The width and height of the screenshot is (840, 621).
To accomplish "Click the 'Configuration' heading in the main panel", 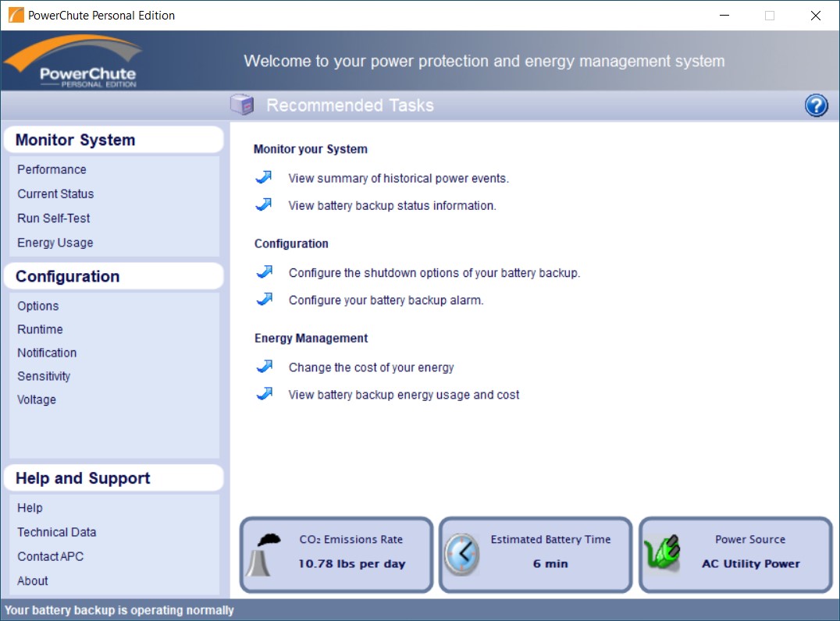I will coord(291,244).
